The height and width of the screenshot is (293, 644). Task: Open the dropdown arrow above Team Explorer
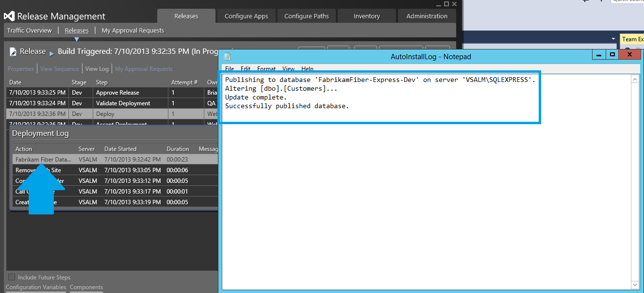[613, 39]
